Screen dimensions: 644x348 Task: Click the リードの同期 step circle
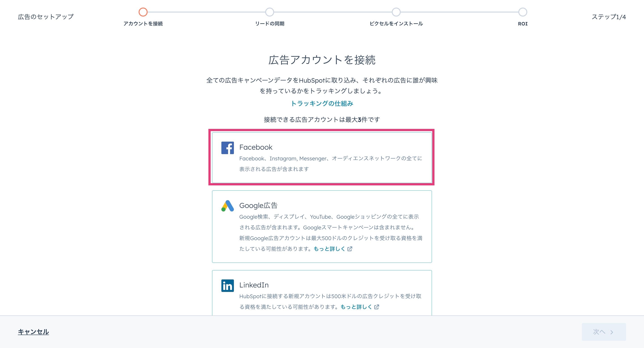[269, 12]
